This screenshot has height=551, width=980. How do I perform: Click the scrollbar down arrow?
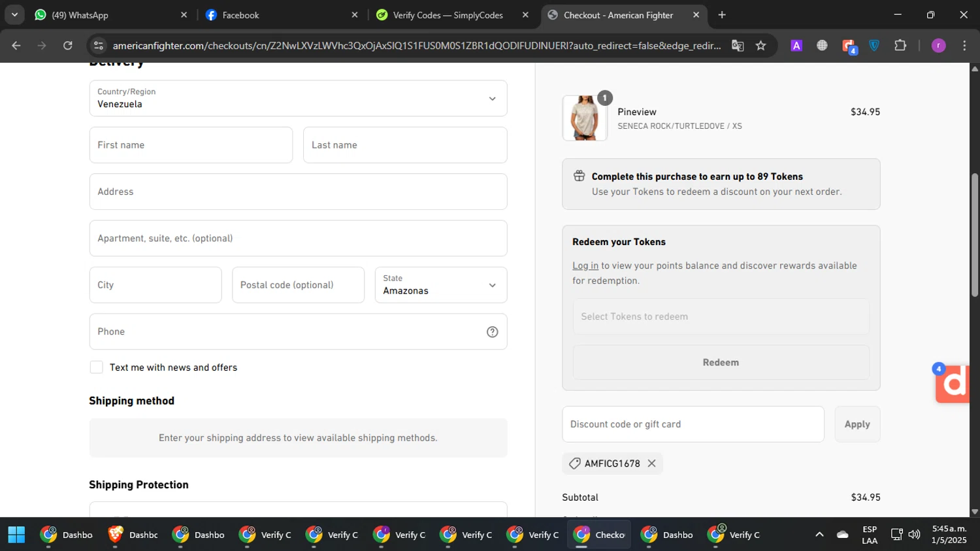(x=975, y=512)
